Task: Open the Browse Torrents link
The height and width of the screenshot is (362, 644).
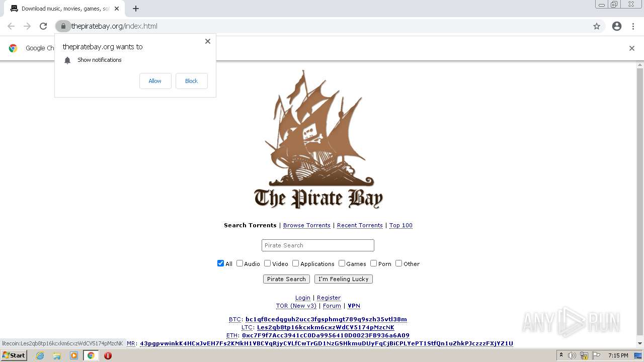Action: [307, 225]
